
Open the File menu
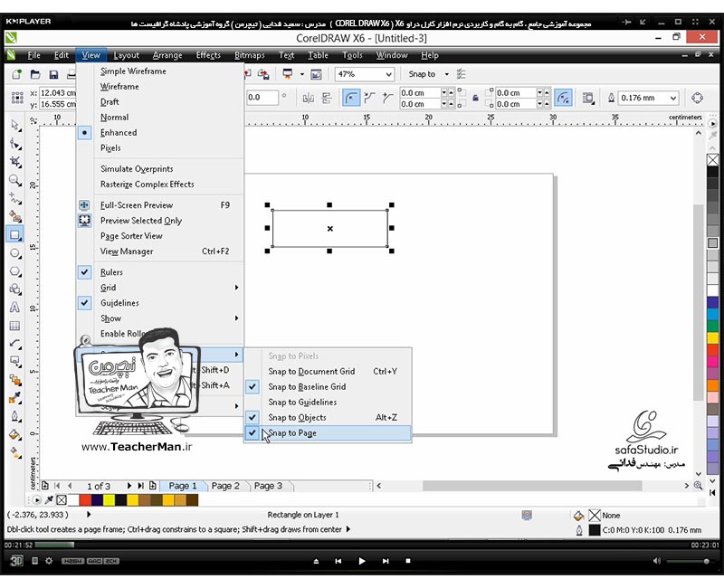[33, 55]
